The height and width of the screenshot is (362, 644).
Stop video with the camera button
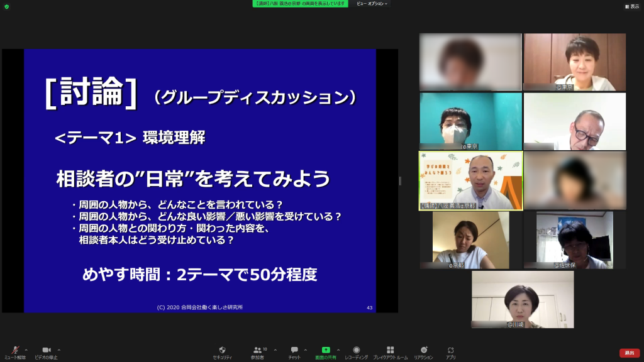tap(45, 351)
